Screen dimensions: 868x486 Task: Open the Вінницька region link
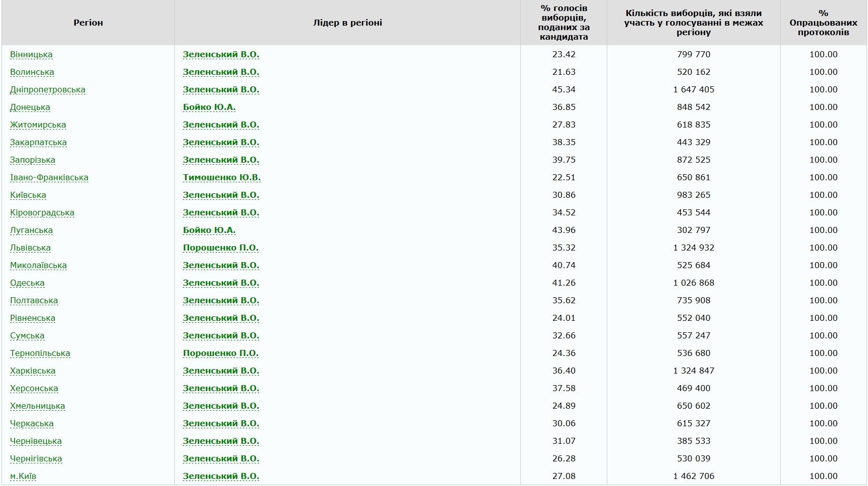pos(31,54)
